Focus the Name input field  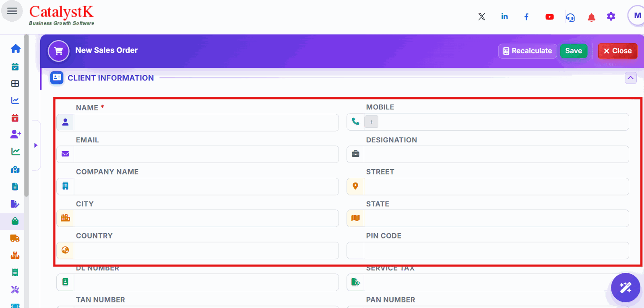coord(206,122)
